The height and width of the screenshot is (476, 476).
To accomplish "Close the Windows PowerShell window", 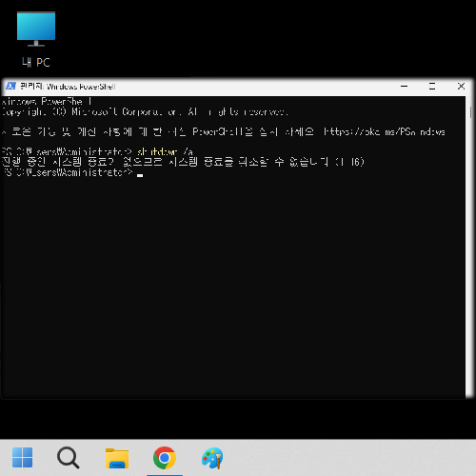I will coord(461,86).
